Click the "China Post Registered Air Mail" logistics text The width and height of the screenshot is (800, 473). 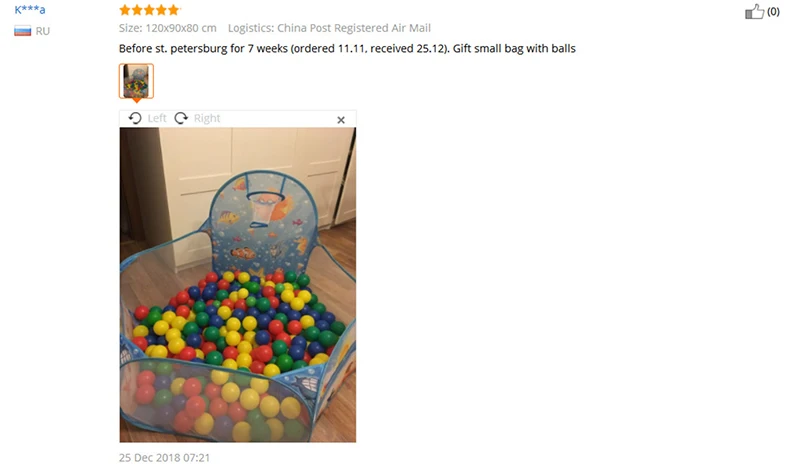coord(354,28)
